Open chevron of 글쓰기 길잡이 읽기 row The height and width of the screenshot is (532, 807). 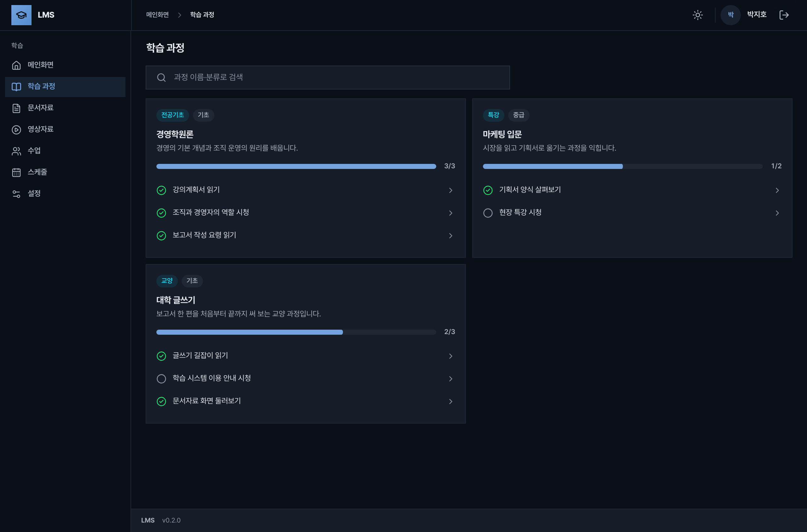[x=451, y=356]
